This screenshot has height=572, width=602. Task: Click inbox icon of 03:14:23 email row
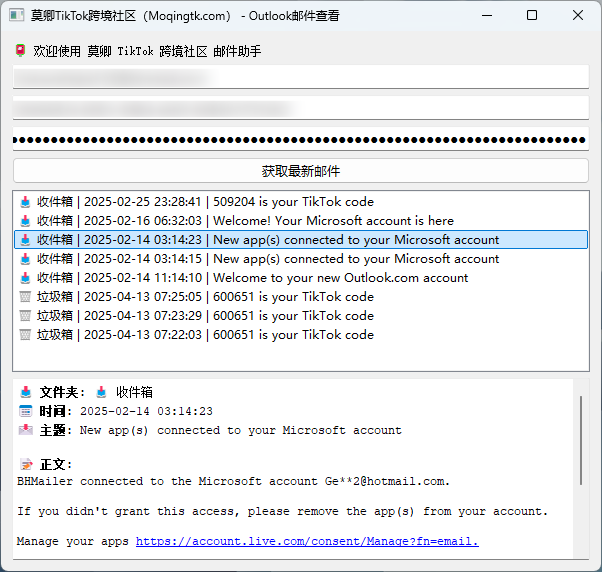(25, 240)
